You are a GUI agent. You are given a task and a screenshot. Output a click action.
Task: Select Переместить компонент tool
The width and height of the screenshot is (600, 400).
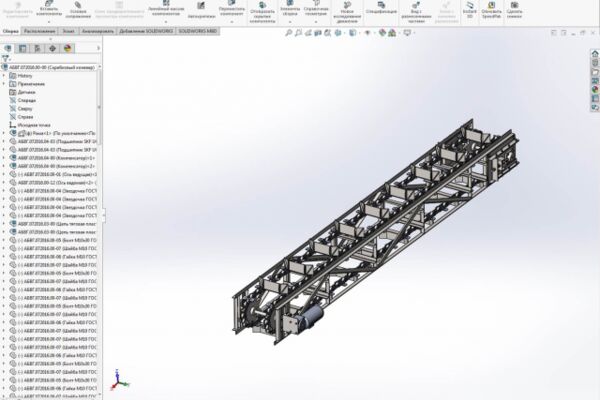(232, 8)
